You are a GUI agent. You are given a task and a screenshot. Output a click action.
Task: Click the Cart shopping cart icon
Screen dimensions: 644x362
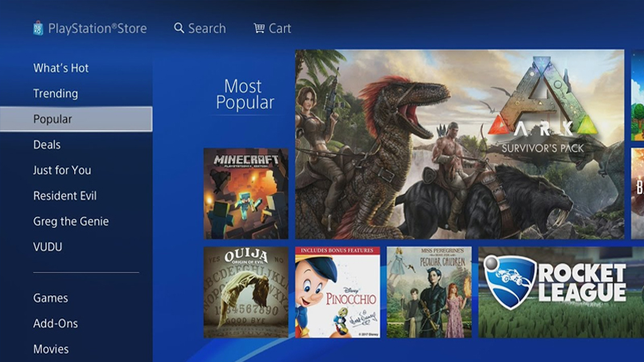tap(258, 28)
